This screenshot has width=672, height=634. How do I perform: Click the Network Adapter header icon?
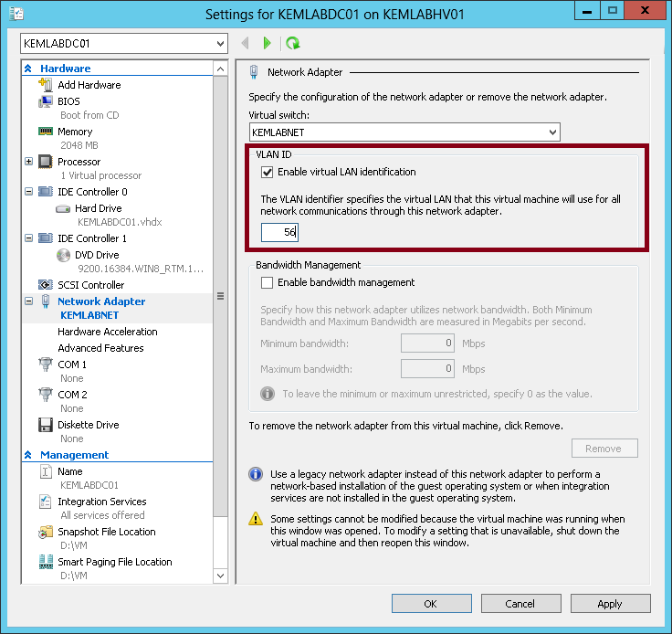(x=254, y=72)
